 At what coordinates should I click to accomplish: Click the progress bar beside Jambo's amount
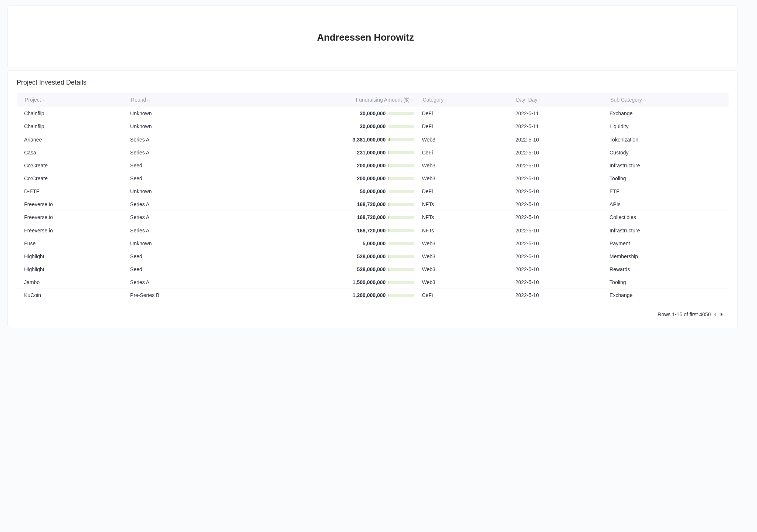coord(401,282)
